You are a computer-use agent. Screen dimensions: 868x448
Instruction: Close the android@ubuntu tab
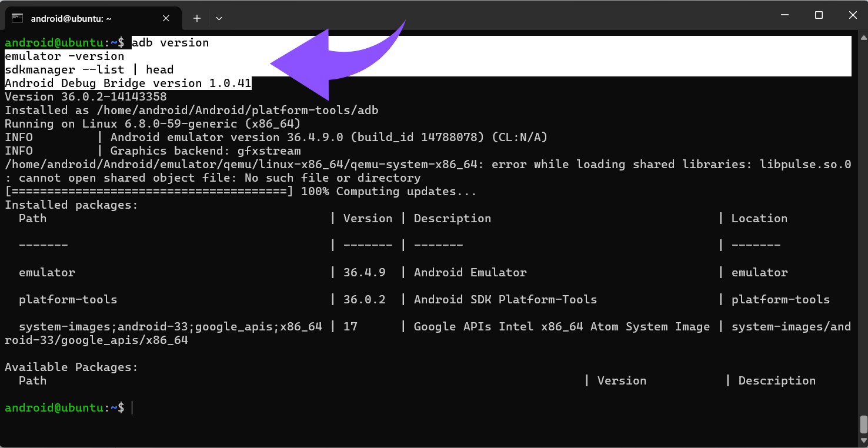tap(166, 18)
